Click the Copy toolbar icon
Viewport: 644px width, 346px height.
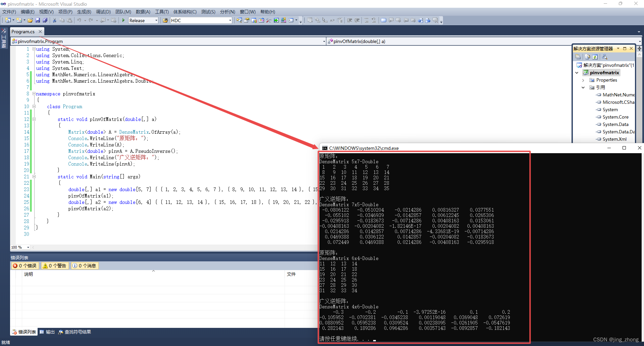pyautogui.click(x=62, y=20)
